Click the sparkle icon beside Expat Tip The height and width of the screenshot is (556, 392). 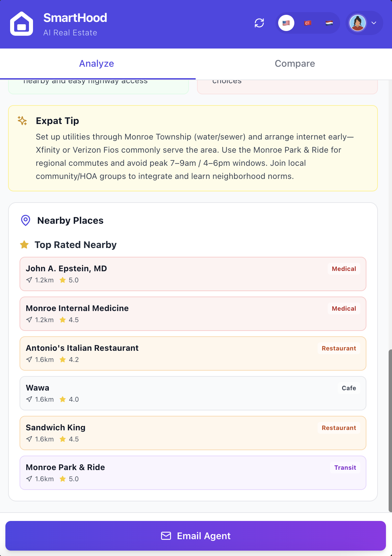[x=22, y=121]
